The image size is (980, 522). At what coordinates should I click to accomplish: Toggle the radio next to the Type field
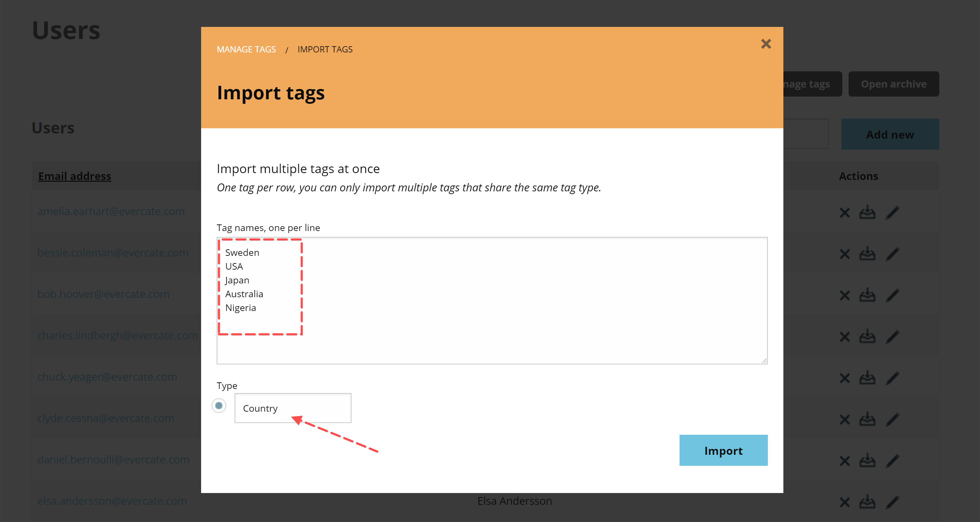tap(219, 406)
